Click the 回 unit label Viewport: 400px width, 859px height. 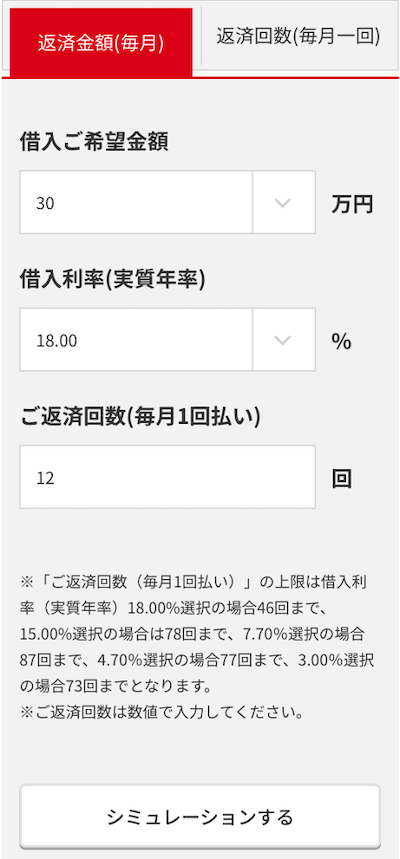[341, 479]
